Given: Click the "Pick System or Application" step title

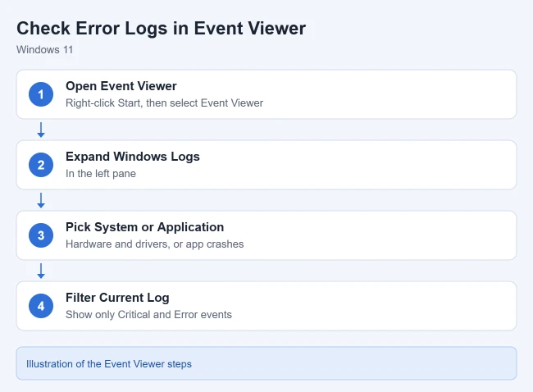Looking at the screenshot, I should pos(145,227).
